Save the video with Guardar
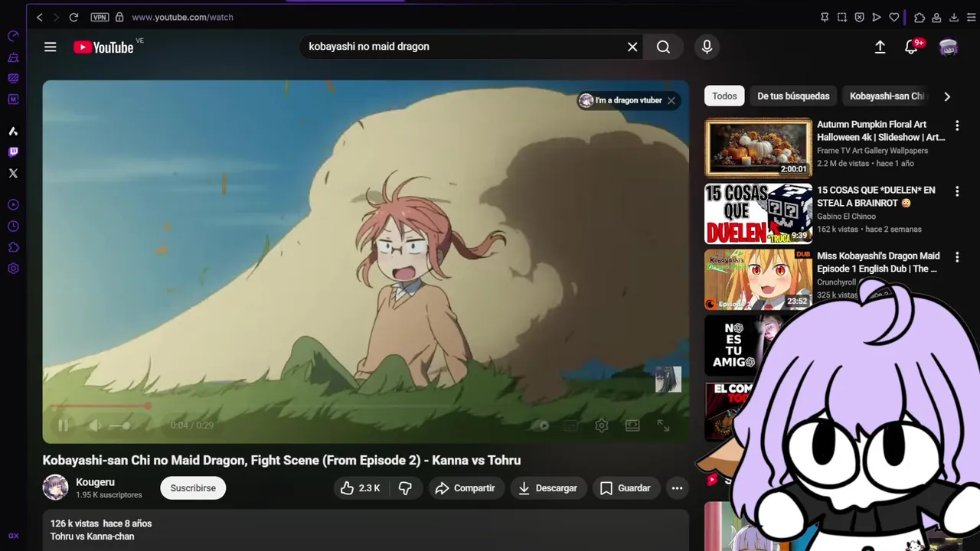The width and height of the screenshot is (980, 551). (626, 488)
